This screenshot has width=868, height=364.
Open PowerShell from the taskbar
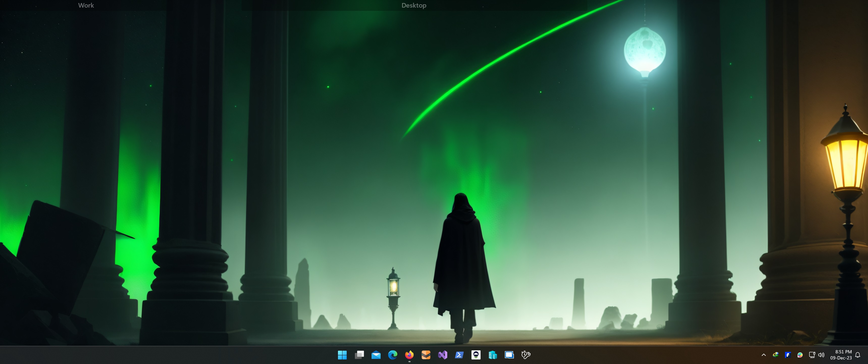pyautogui.click(x=459, y=355)
